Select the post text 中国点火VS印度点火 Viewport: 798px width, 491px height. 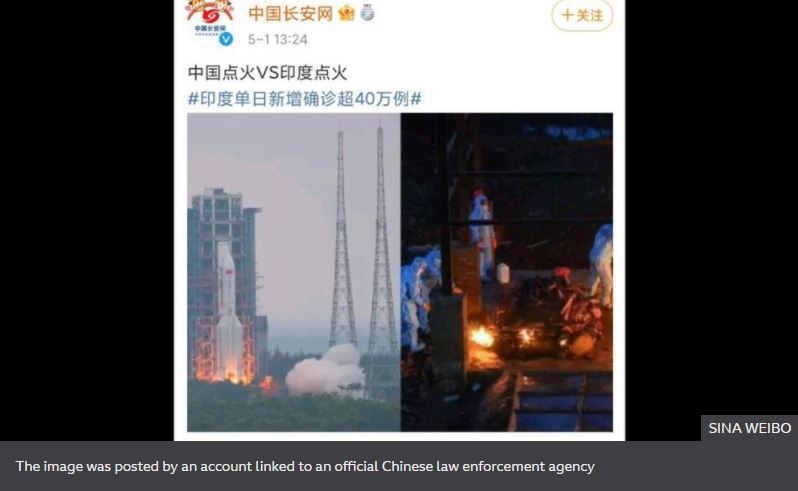[267, 72]
